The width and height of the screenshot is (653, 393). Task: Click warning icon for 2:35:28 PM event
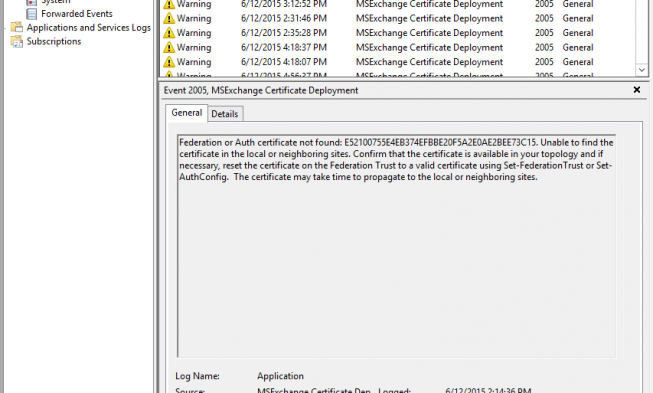coord(169,32)
